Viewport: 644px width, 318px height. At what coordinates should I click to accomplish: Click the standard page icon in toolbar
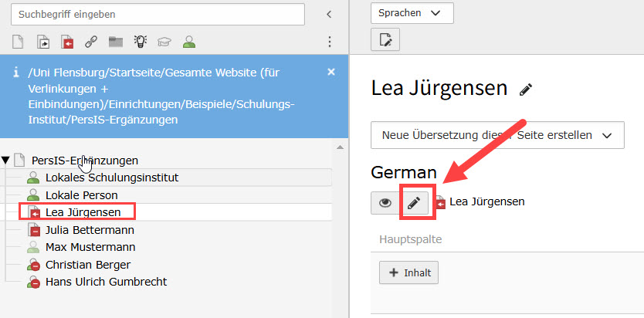click(19, 42)
